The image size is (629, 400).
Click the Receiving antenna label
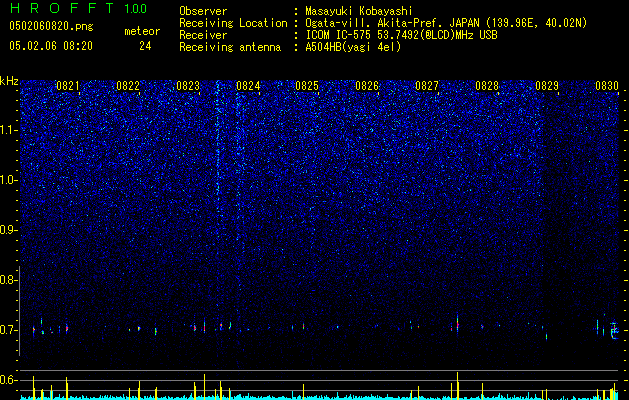click(230, 47)
